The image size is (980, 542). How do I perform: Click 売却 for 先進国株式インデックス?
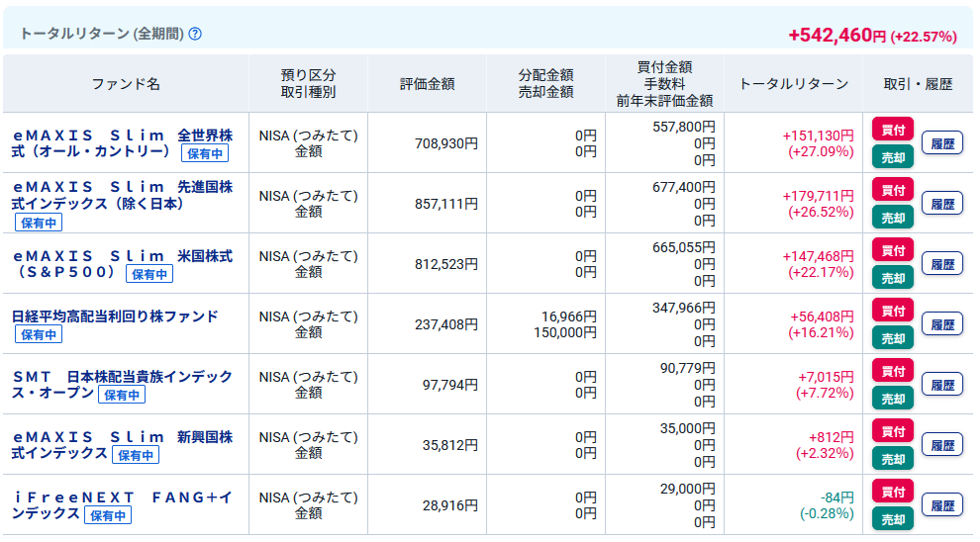pyautogui.click(x=893, y=218)
